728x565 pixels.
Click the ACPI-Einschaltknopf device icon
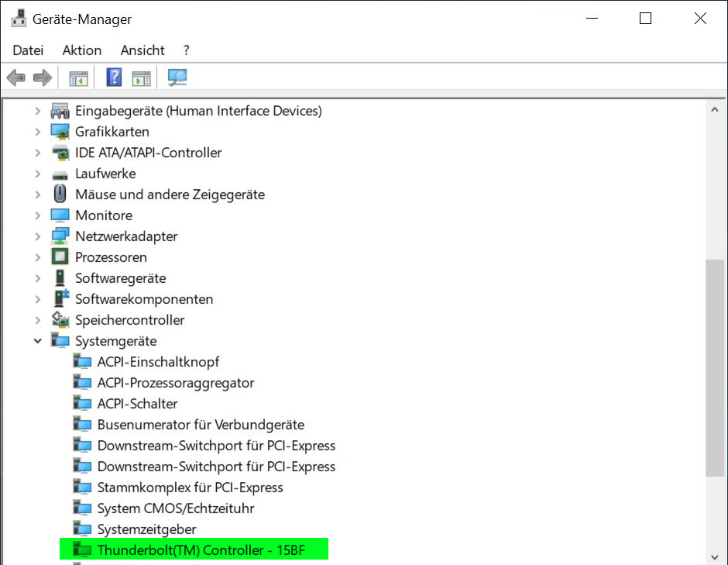point(82,361)
